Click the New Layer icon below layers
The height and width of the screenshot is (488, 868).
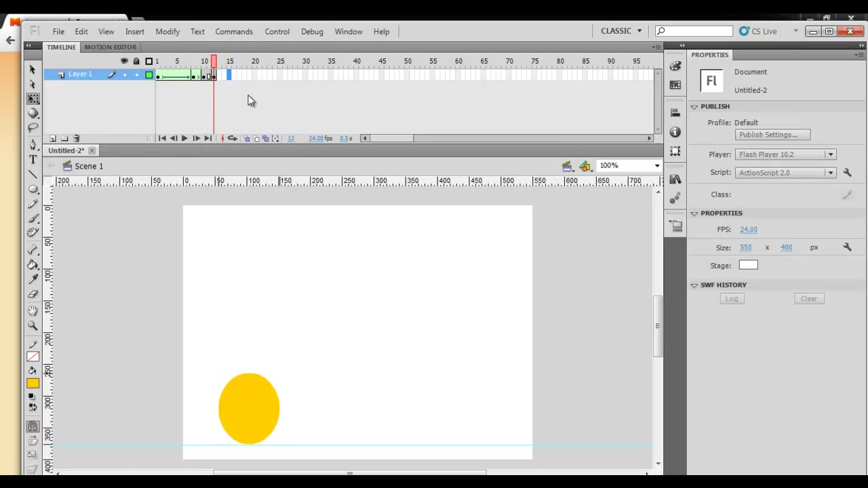(53, 138)
